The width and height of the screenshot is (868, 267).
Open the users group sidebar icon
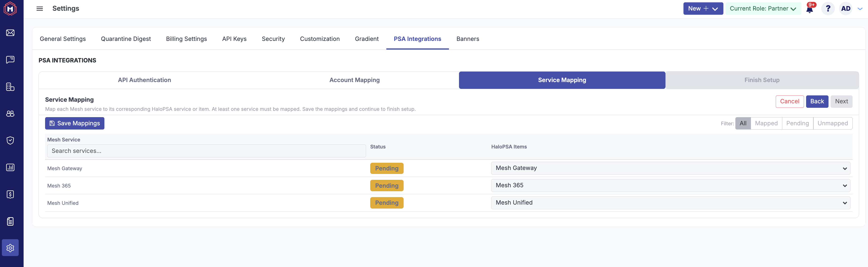11,114
